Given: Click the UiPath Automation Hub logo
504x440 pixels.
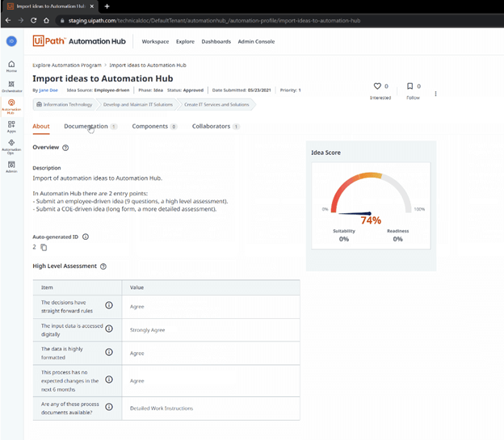Looking at the screenshot, I should coord(79,41).
